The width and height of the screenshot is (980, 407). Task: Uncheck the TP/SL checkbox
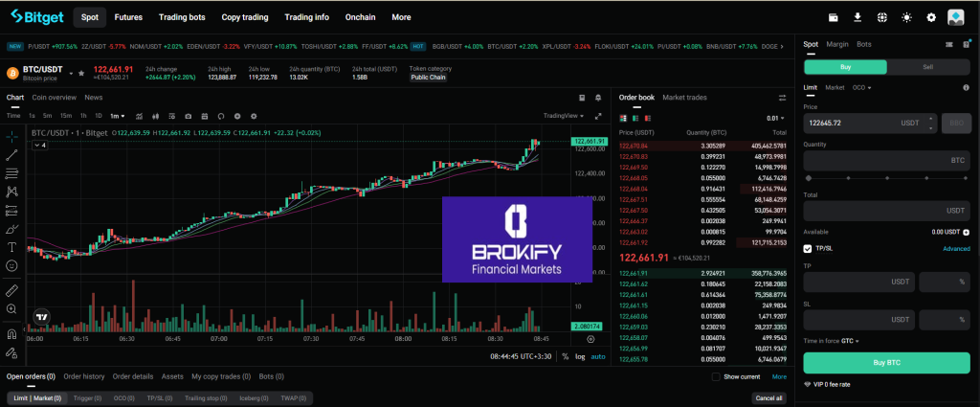[808, 248]
